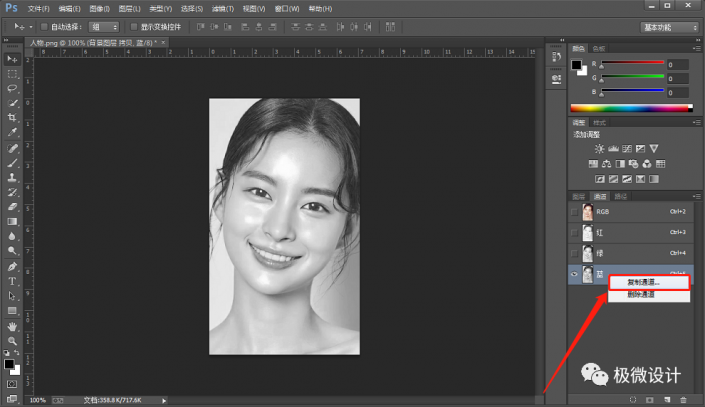Image resolution: width=705 pixels, height=407 pixels.
Task: Enable the 自动选择 checkbox
Action: click(44, 27)
